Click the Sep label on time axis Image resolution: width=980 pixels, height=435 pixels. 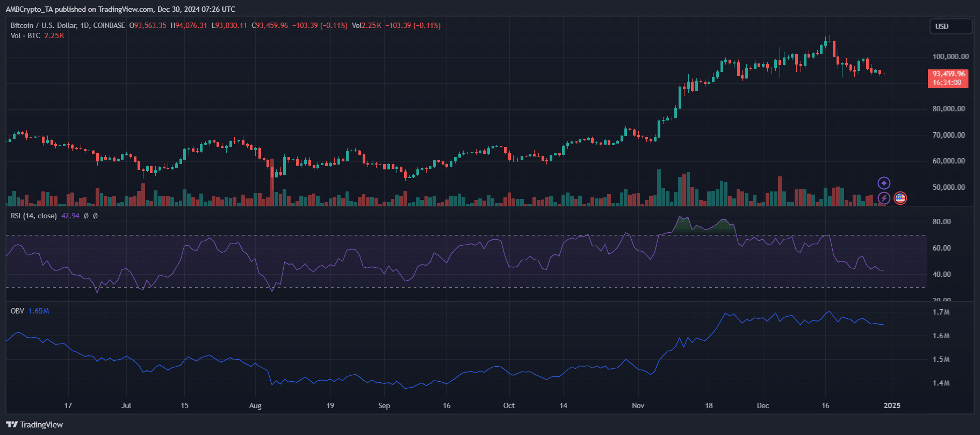[384, 405]
